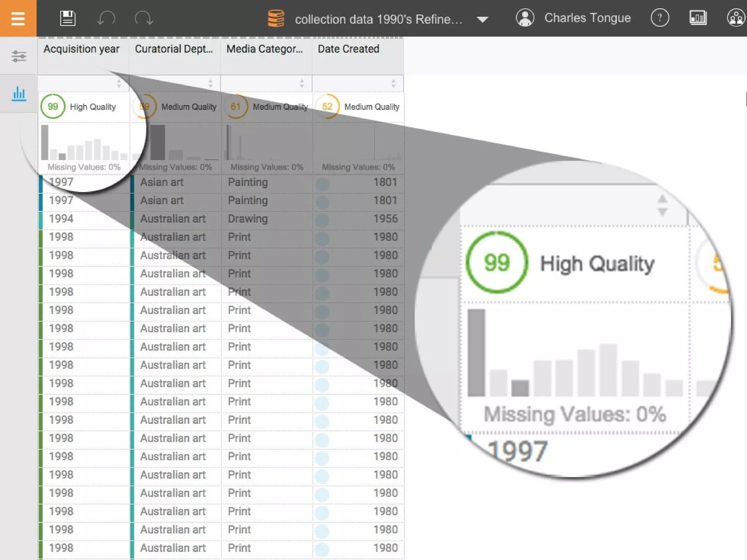The height and width of the screenshot is (560, 747).
Task: Click the redo arrow icon
Action: pos(143,18)
